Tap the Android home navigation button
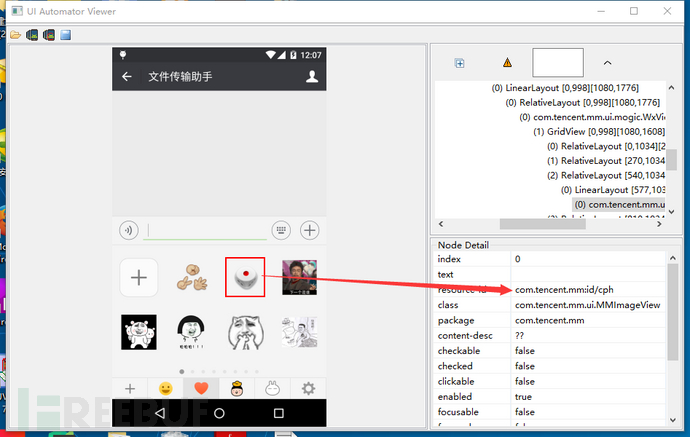The image size is (690, 437). 219,413
